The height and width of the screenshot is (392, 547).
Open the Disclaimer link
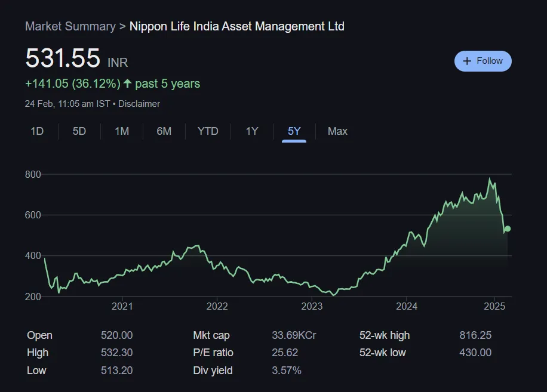pyautogui.click(x=139, y=104)
